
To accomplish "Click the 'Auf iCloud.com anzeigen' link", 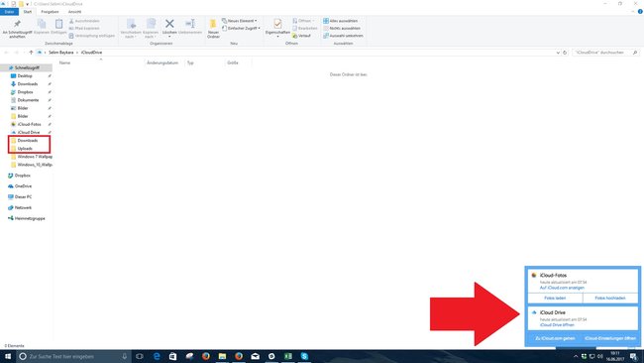I will 562,288.
